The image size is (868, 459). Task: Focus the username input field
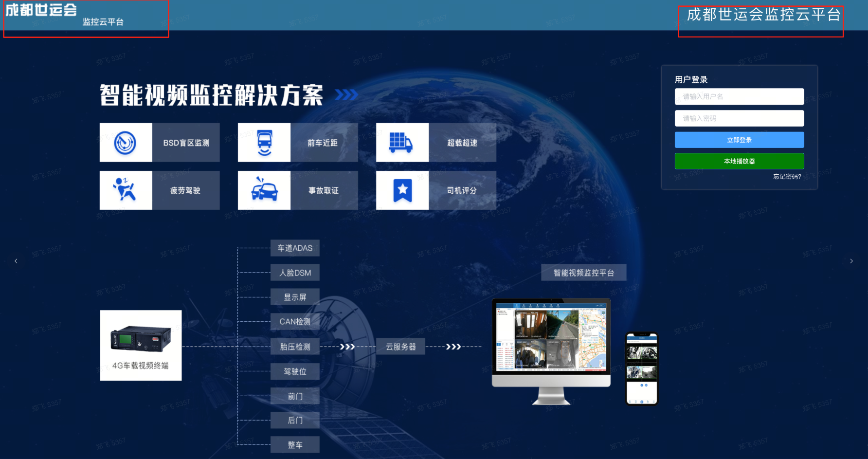click(x=739, y=96)
